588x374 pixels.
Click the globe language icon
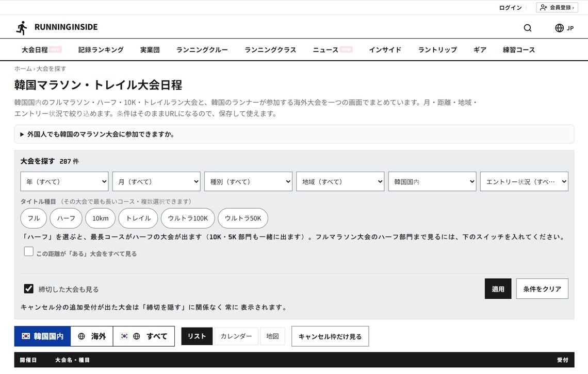point(559,28)
